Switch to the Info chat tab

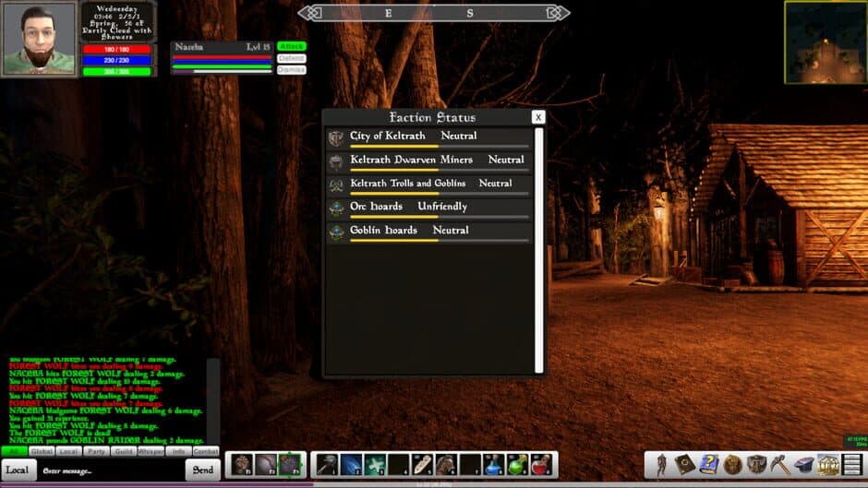(178, 451)
